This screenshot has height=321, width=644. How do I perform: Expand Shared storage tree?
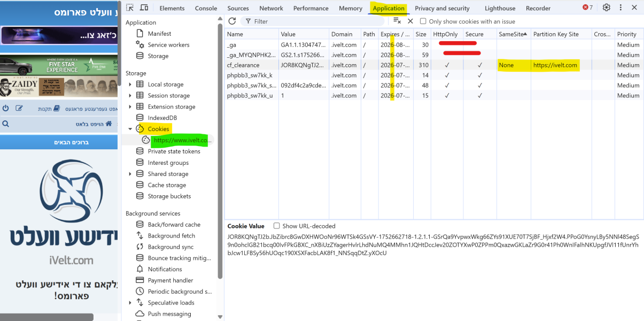click(130, 174)
